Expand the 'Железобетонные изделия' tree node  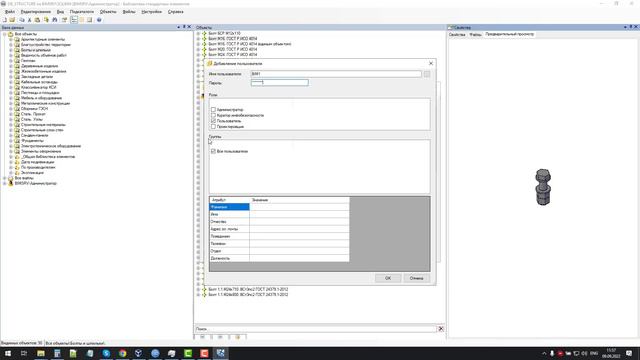11,71
